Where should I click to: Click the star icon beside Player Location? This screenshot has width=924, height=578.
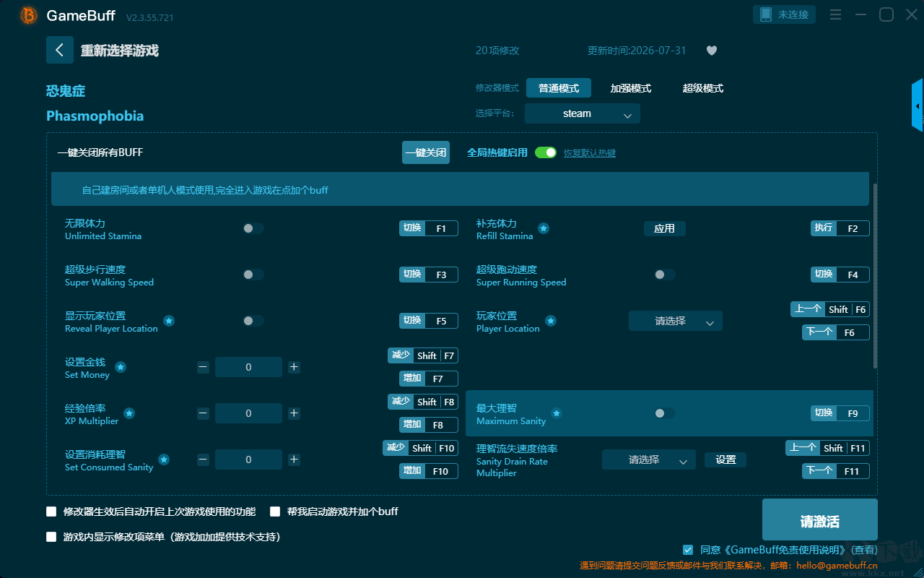[x=550, y=321]
